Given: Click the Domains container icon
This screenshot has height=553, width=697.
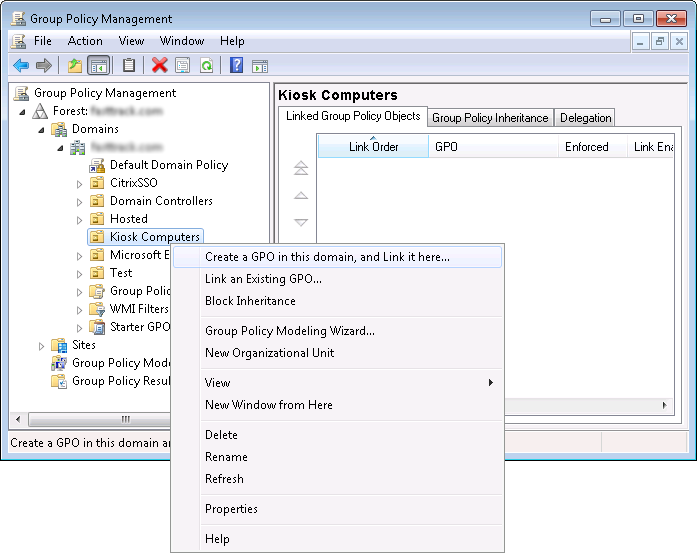Looking at the screenshot, I should [59, 129].
